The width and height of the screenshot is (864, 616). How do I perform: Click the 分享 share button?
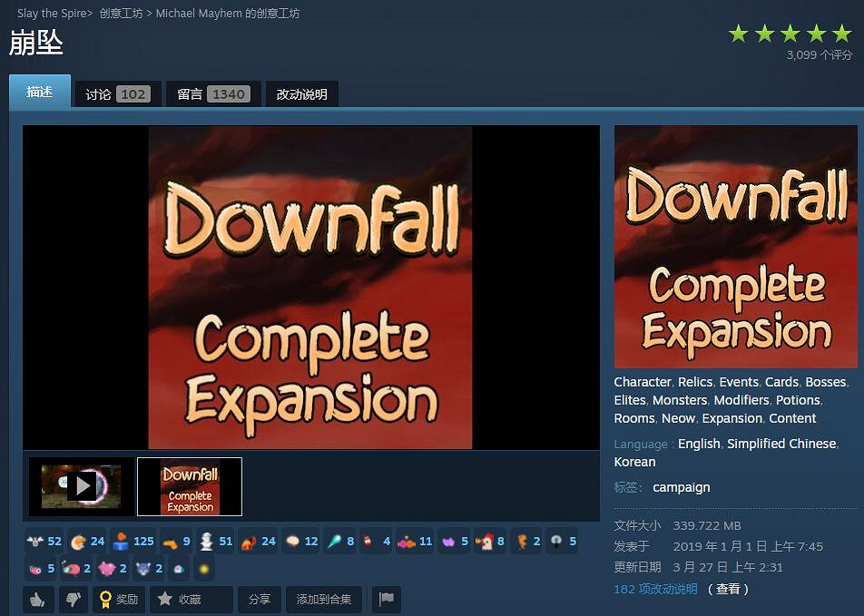tap(260, 600)
